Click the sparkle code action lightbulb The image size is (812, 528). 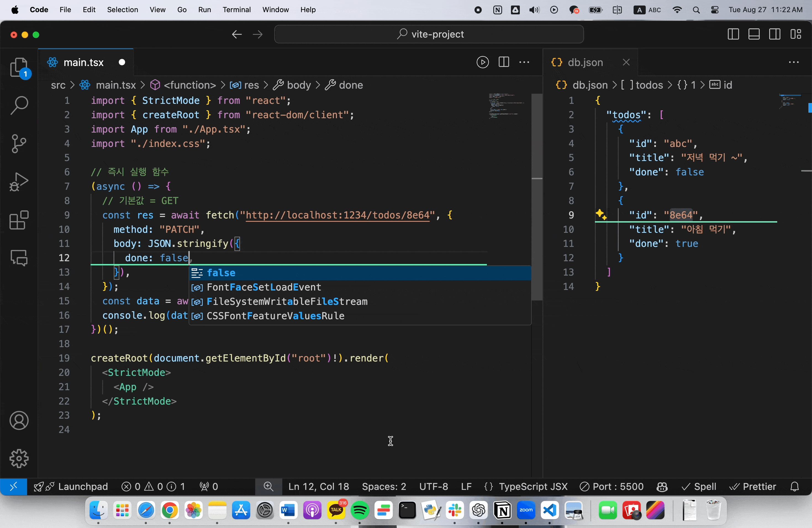click(601, 215)
